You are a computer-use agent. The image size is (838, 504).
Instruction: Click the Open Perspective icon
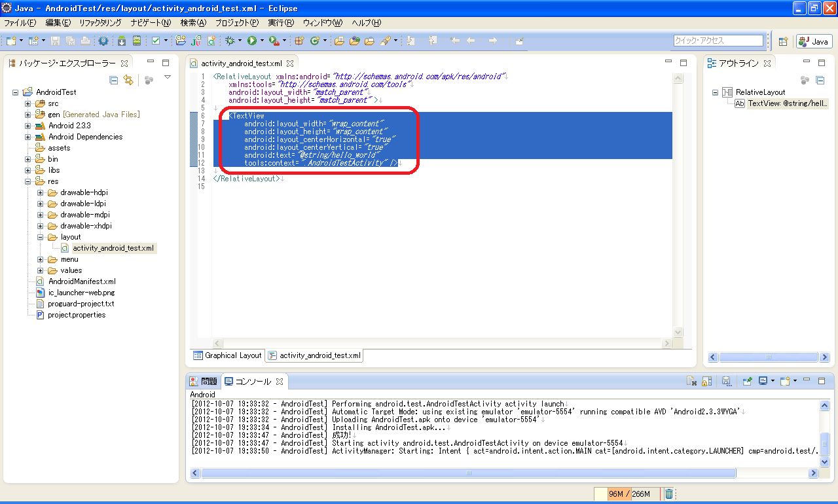click(x=783, y=41)
